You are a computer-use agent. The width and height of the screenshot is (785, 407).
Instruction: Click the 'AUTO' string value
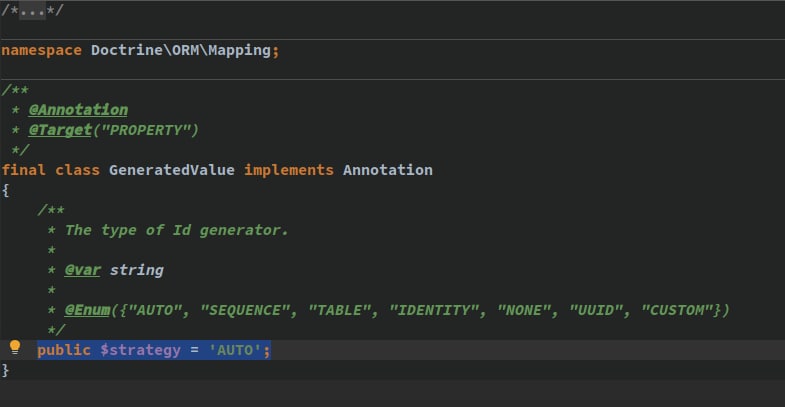tap(235, 350)
